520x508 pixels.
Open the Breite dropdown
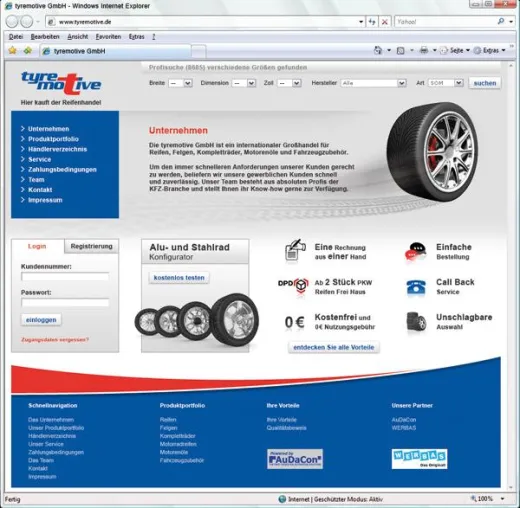180,83
